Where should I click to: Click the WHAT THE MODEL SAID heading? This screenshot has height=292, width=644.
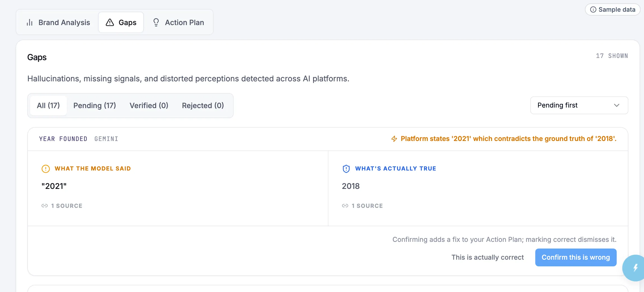click(x=93, y=169)
